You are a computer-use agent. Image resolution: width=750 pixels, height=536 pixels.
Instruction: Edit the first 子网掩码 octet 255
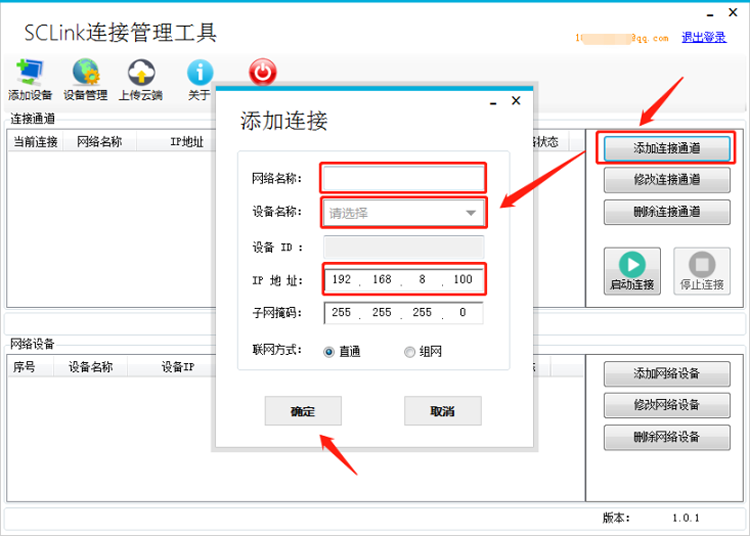pos(342,312)
